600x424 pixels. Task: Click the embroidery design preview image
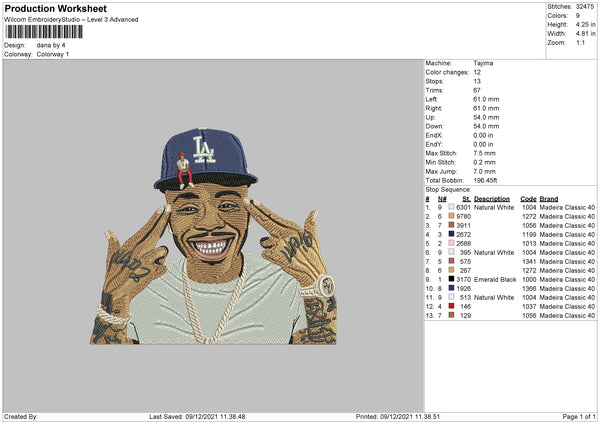click(213, 236)
